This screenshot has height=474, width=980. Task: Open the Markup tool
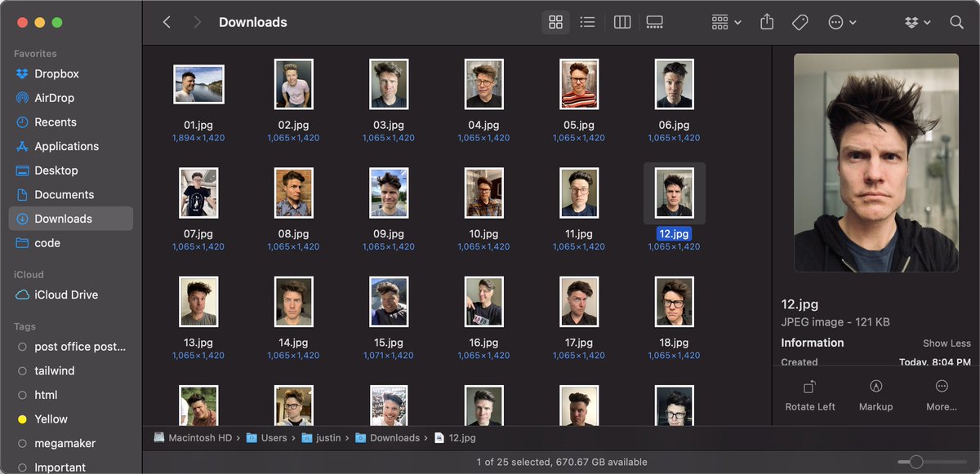(875, 387)
